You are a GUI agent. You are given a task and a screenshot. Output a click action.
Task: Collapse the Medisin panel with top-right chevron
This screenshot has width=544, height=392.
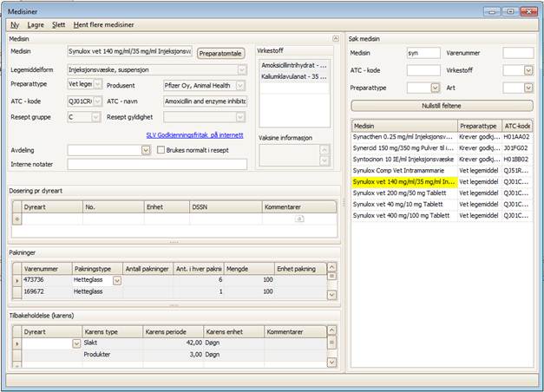336,40
